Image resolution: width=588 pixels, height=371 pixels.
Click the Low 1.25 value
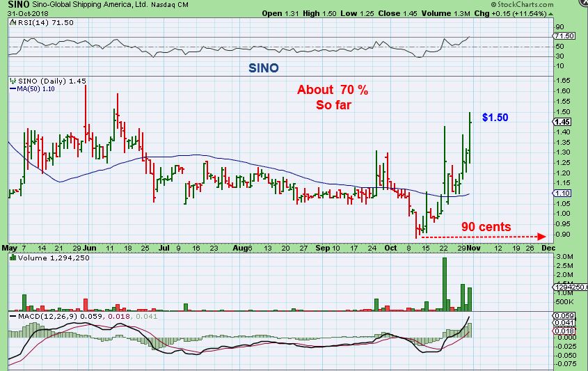(358, 13)
